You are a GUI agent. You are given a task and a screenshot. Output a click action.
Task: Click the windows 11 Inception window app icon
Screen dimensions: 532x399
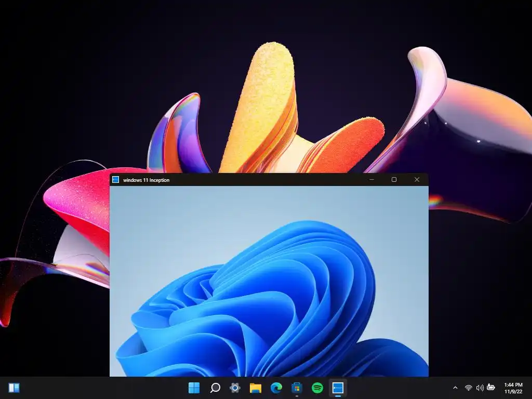tap(116, 179)
